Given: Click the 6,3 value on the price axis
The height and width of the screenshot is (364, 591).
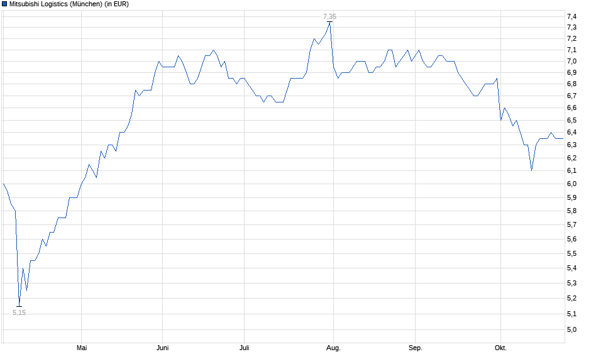Looking at the screenshot, I should point(573,145).
